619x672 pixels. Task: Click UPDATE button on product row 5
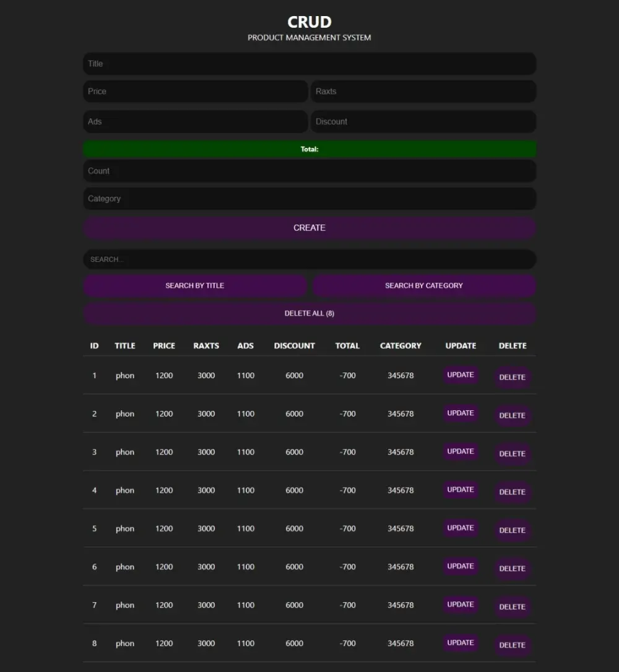point(461,528)
